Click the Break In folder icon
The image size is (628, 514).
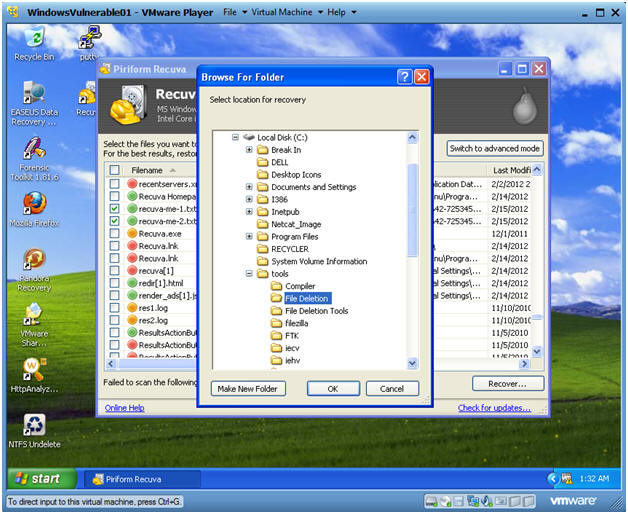point(262,150)
